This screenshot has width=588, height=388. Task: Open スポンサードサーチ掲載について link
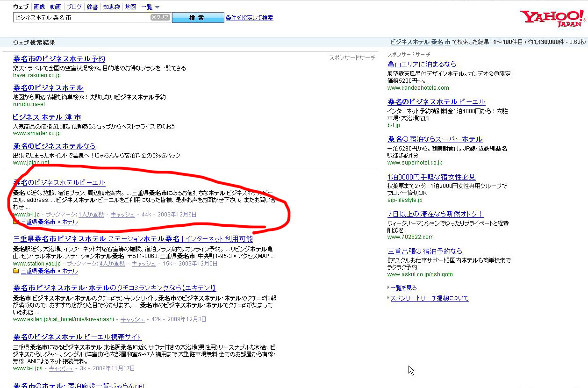429,298
